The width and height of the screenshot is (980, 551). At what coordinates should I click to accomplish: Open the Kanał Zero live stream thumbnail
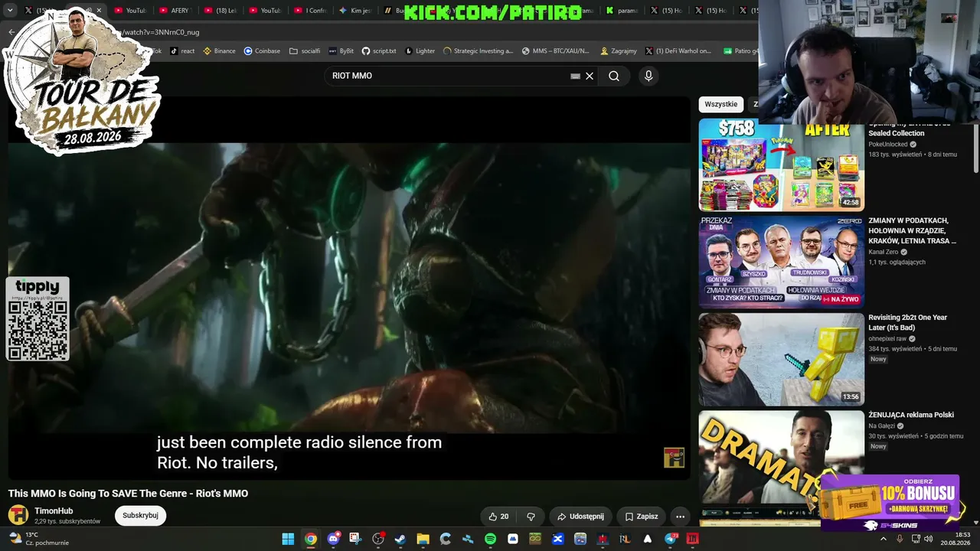pyautogui.click(x=781, y=262)
